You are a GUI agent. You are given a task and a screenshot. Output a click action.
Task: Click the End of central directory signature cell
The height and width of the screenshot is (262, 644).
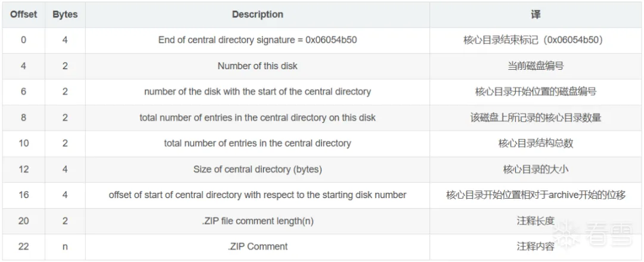tap(258, 40)
